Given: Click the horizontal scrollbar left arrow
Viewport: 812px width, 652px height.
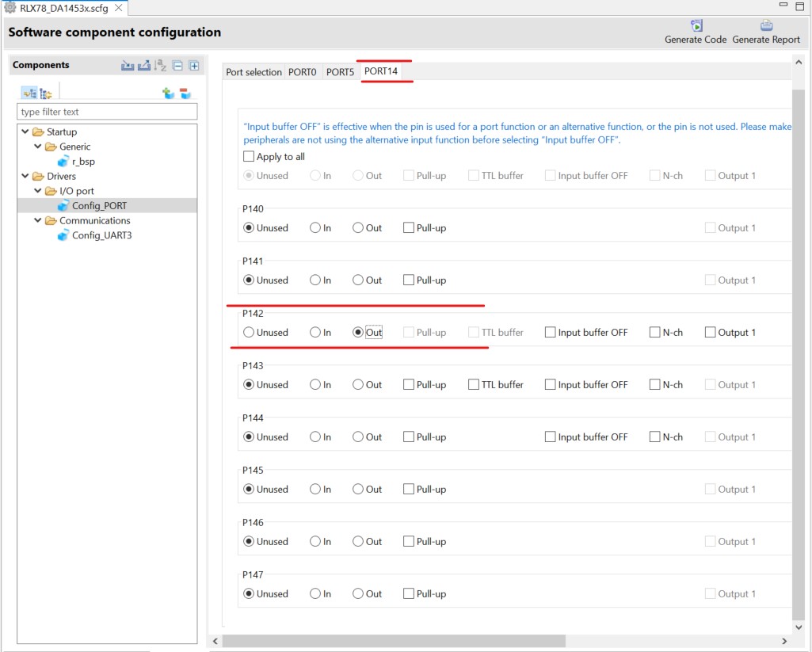Looking at the screenshot, I should (x=215, y=641).
